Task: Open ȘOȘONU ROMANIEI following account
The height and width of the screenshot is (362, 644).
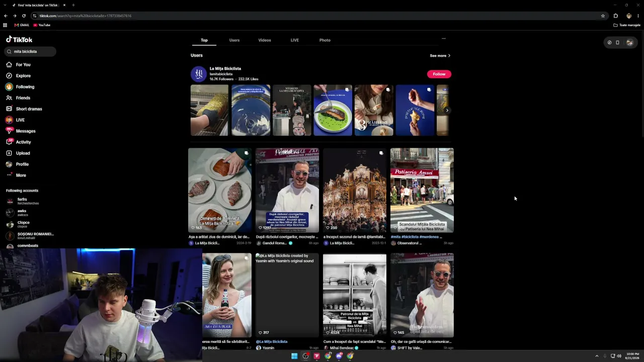Action: [30, 236]
